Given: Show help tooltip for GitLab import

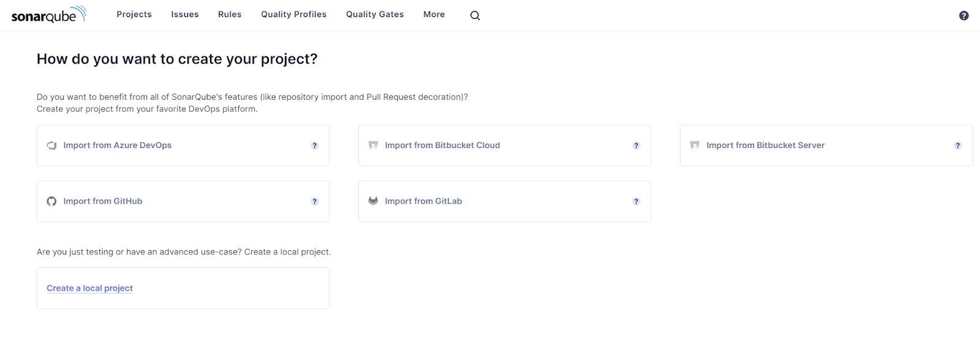Looking at the screenshot, I should point(636,201).
